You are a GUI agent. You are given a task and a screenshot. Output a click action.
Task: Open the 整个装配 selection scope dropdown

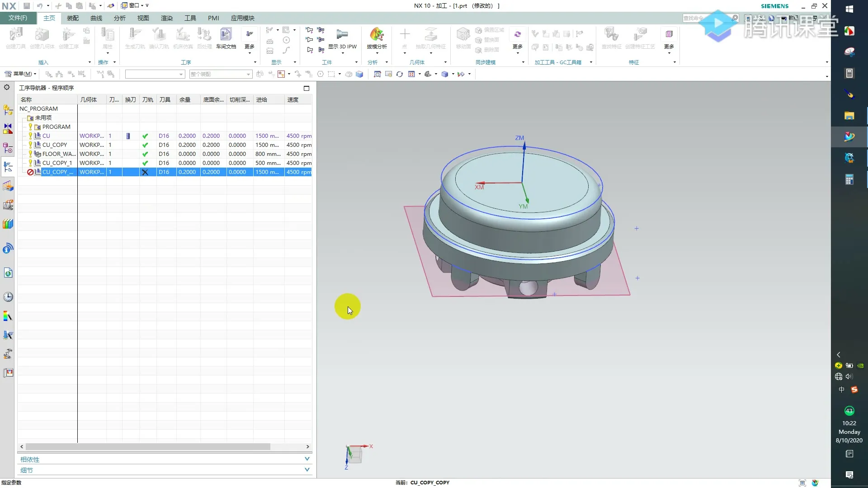pyautogui.click(x=220, y=74)
